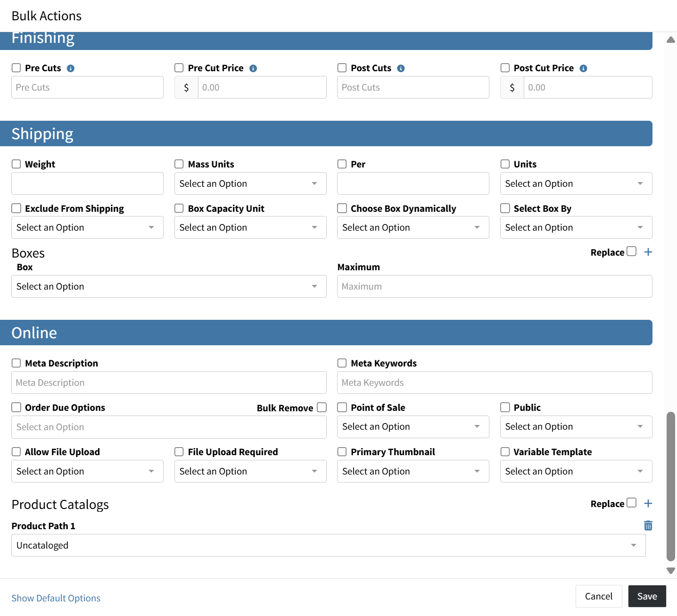The width and height of the screenshot is (677, 616).
Task: Delete Product Path 1 with trash icon
Action: coord(648,525)
